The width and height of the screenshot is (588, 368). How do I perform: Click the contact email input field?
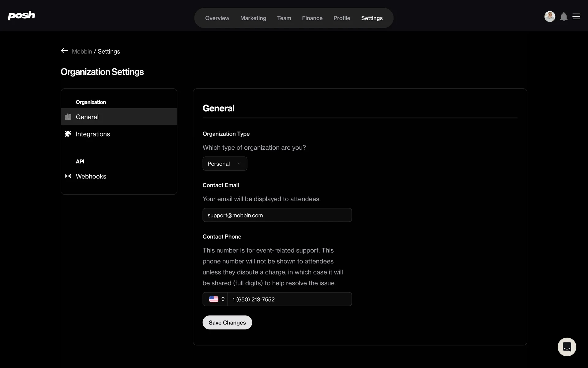point(277,215)
